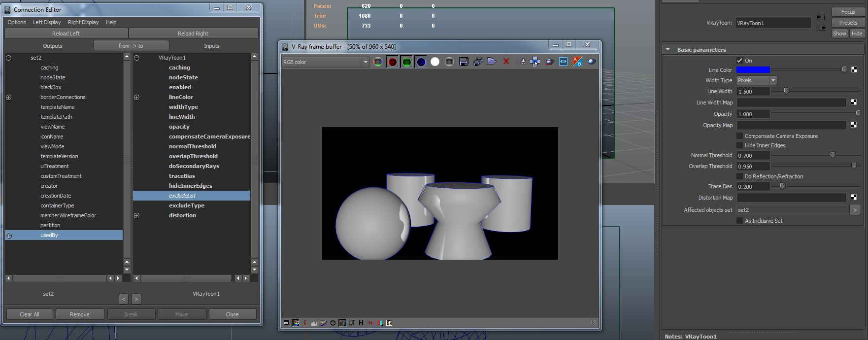Toggle the LUT correction icon
The width and height of the screenshot is (868, 340).
(352, 323)
